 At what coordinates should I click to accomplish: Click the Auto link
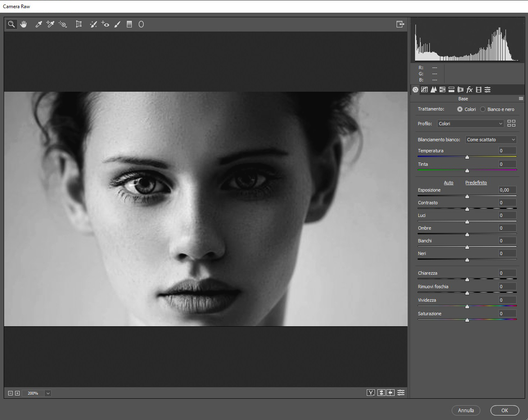[x=449, y=183]
